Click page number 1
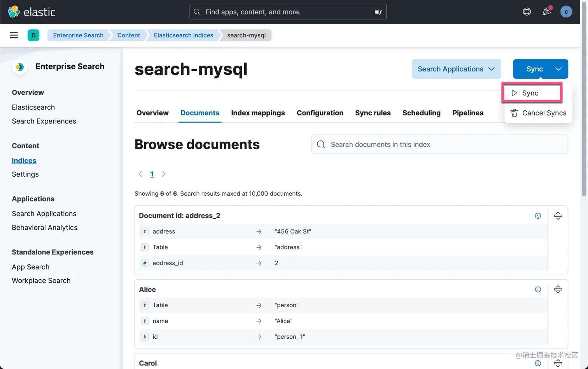Viewport: 588px width, 369px height. coord(152,174)
